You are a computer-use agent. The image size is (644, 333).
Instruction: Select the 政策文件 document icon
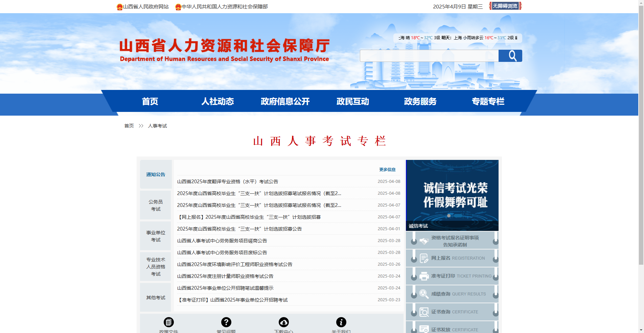pos(169,322)
